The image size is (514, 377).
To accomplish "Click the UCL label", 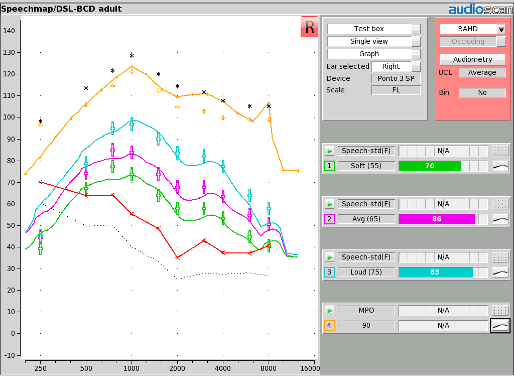I will click(x=445, y=73).
